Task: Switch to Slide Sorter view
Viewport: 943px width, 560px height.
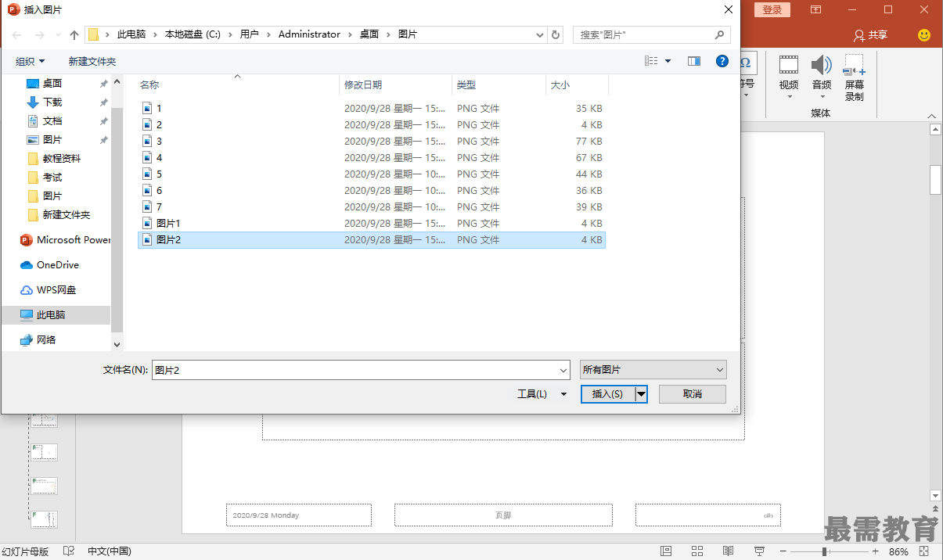Action: click(x=696, y=551)
